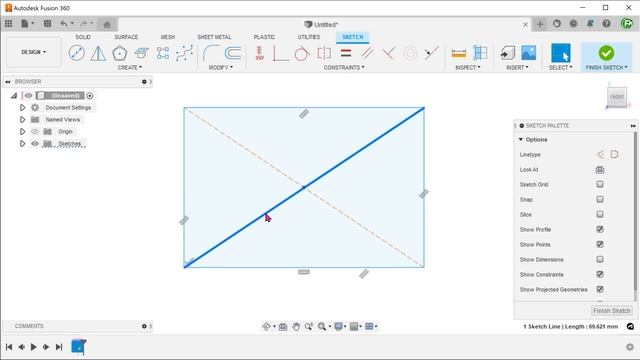This screenshot has height=360, width=640.
Task: Click the Pan hand tool
Action: pos(296,327)
